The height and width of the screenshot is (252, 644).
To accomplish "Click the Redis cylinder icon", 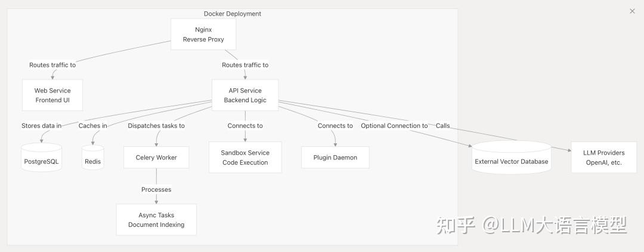I will (x=92, y=158).
